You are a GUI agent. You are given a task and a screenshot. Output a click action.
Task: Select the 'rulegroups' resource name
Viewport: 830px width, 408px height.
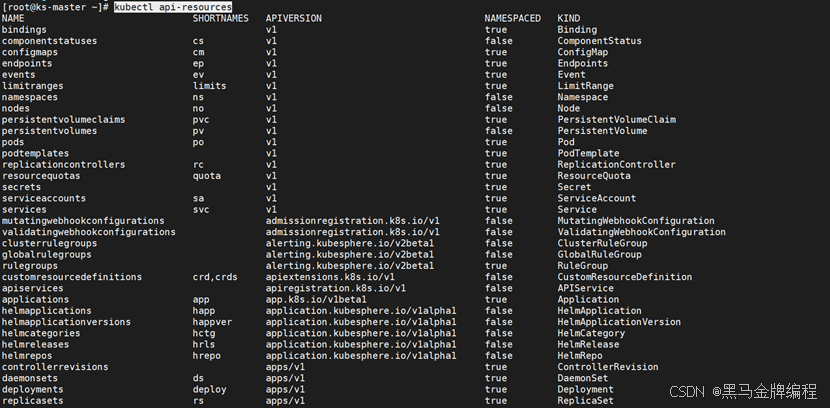[30, 266]
